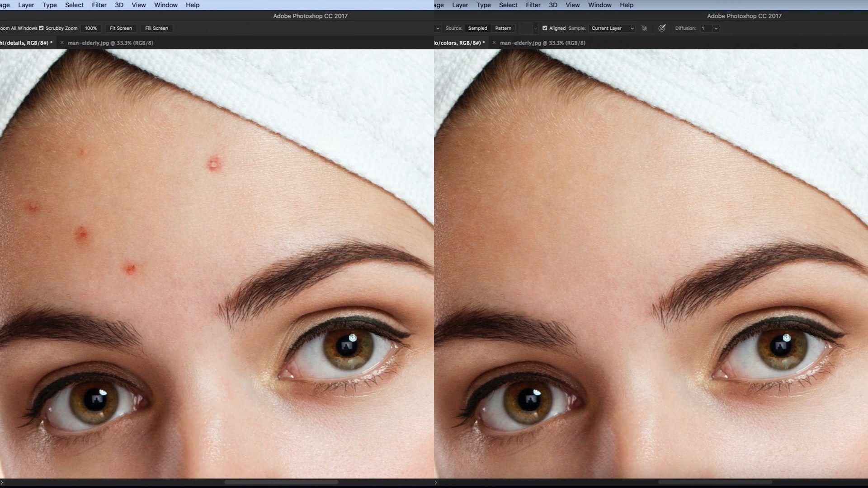Click the pressure controls size icon

click(662, 28)
